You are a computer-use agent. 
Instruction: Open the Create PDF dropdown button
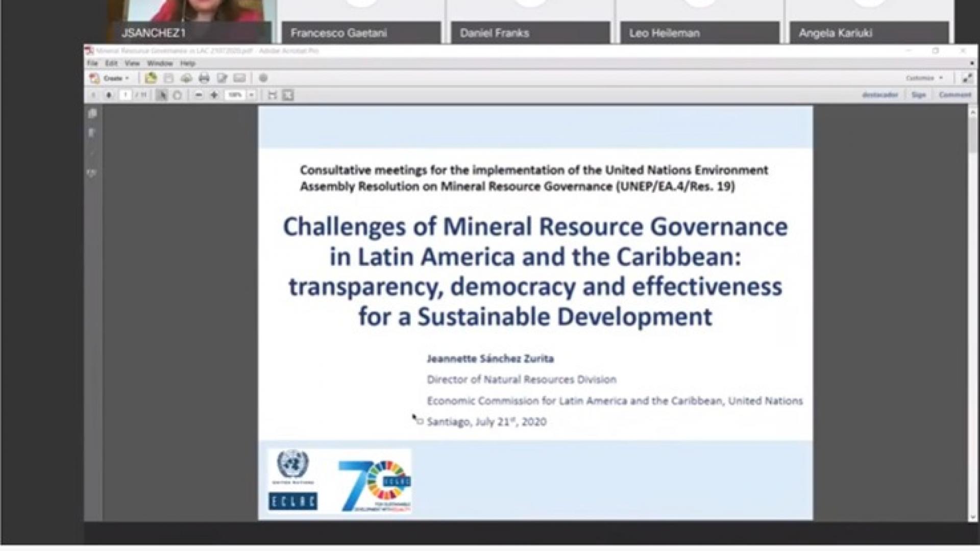click(x=110, y=78)
